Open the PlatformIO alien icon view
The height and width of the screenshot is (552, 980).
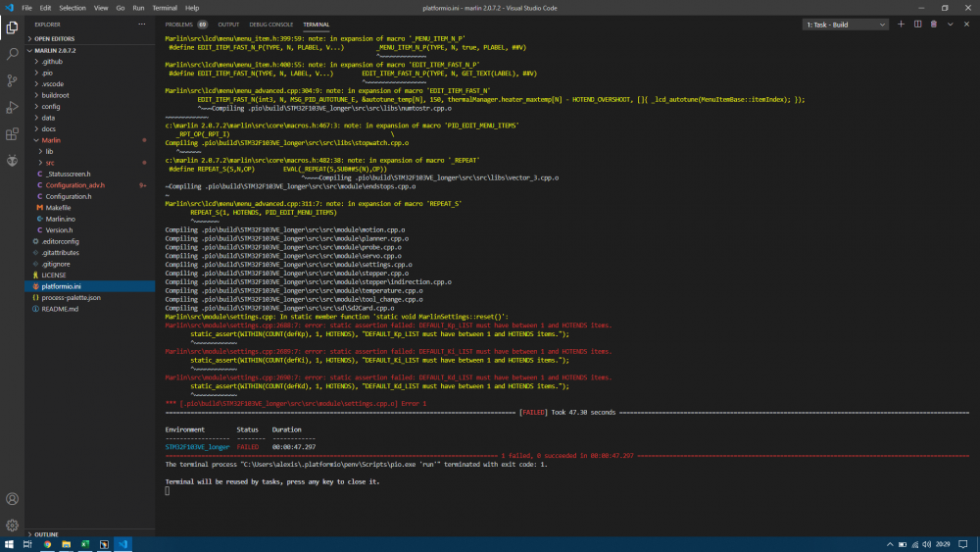point(12,161)
